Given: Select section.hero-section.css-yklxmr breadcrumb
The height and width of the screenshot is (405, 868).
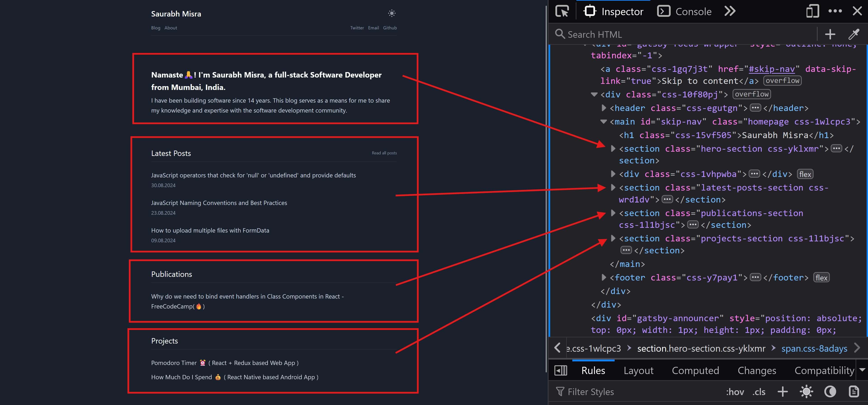Looking at the screenshot, I should coord(701,348).
